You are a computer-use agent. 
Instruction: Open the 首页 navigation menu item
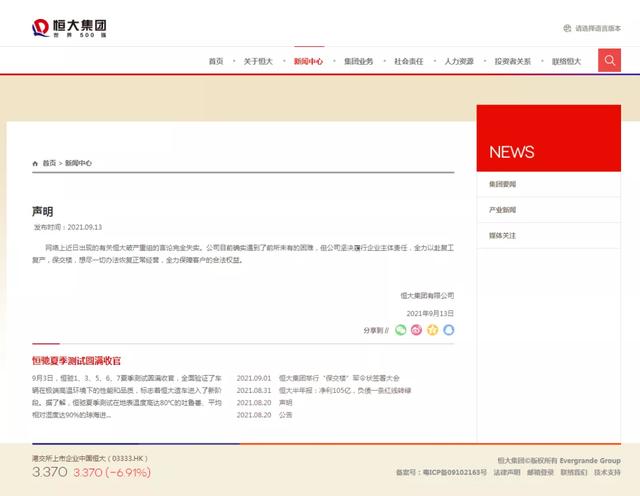(x=216, y=61)
